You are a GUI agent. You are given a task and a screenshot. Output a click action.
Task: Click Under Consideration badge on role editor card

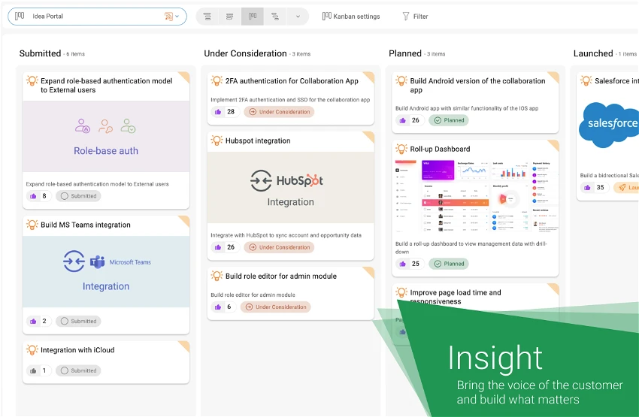point(276,307)
